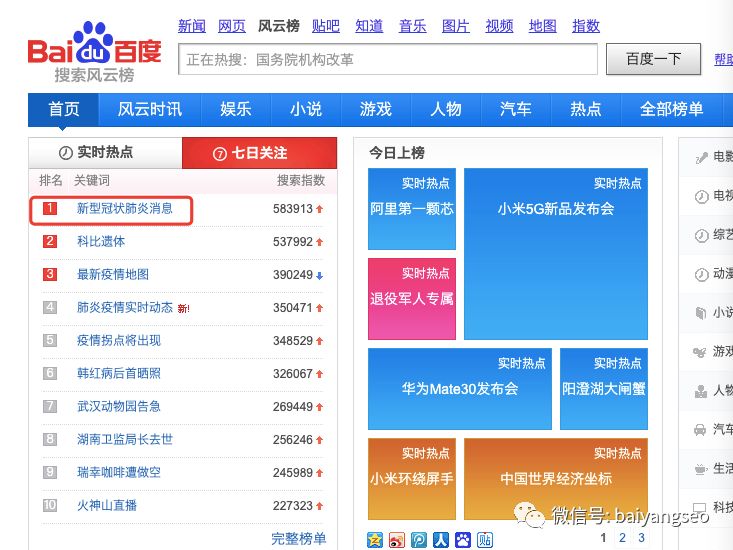This screenshot has width=733, height=550.
Task: Click the 地图 link at the top
Action: [543, 26]
